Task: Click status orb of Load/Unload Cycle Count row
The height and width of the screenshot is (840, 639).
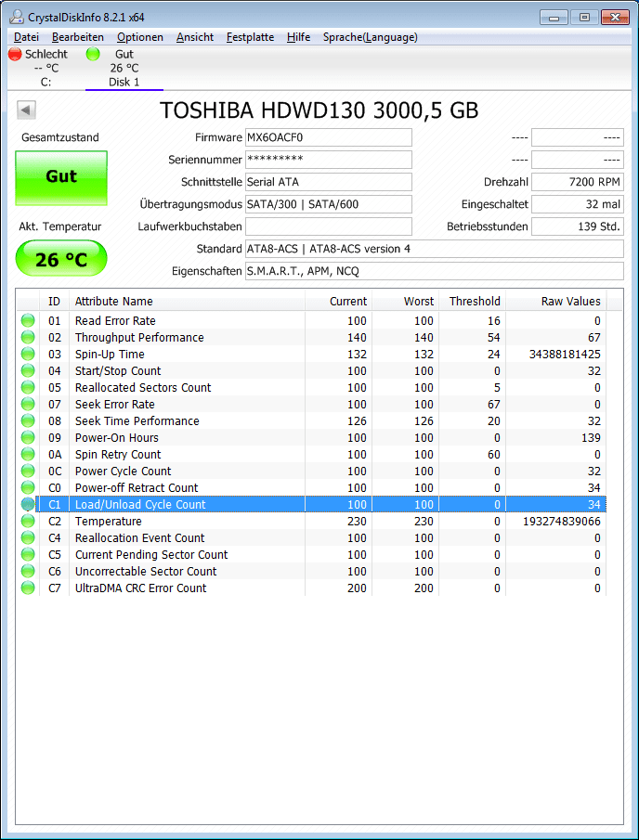Action: (x=28, y=504)
